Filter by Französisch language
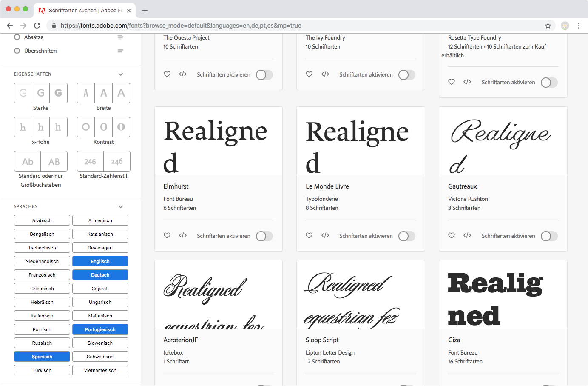Screen dimensions: 588x386 point(42,275)
